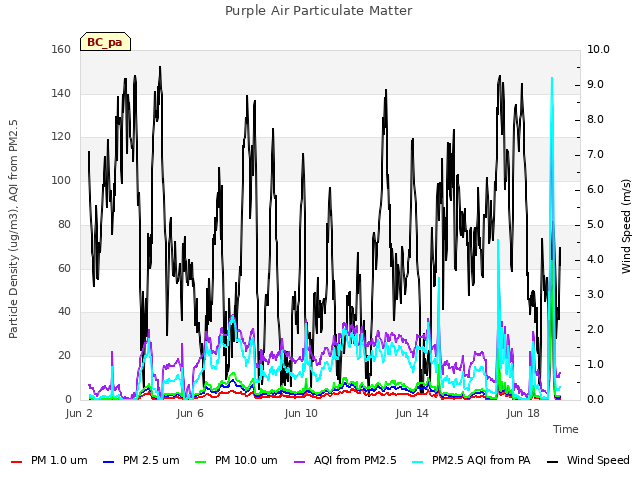Screen dimensions: 640x480
Task: Click the BC_pa site label box
Action: coord(105,42)
